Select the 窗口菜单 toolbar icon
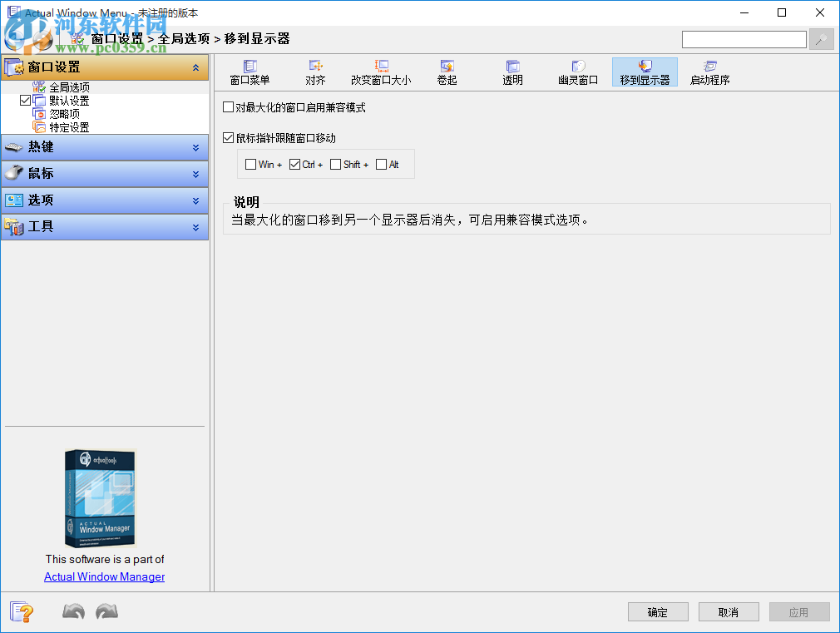Viewport: 840px width, 633px height. click(250, 72)
